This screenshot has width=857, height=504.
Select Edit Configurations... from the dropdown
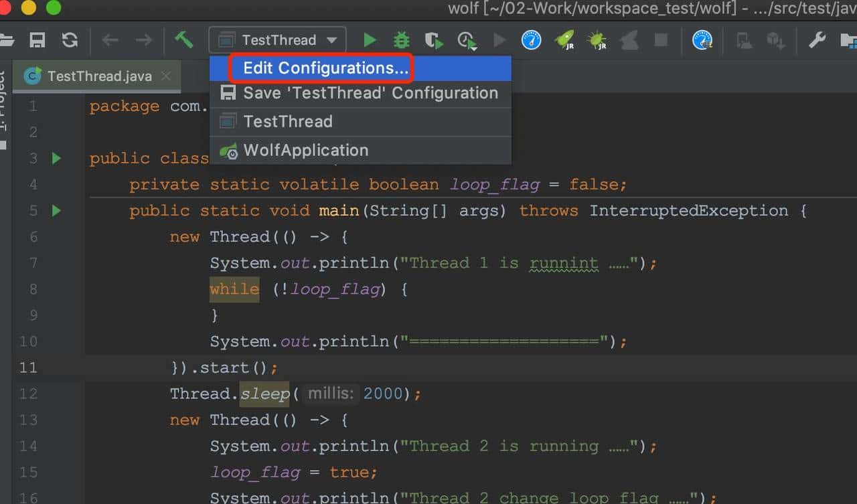325,68
